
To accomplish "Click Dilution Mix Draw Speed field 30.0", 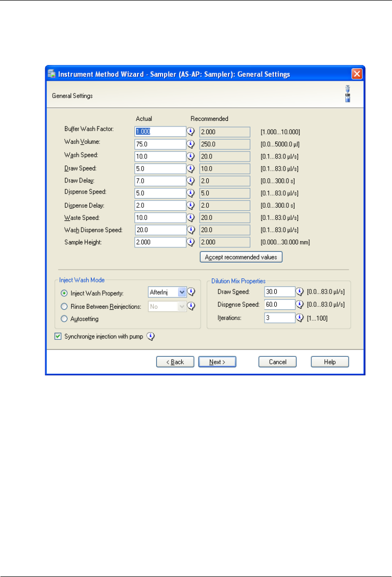I will [280, 292].
